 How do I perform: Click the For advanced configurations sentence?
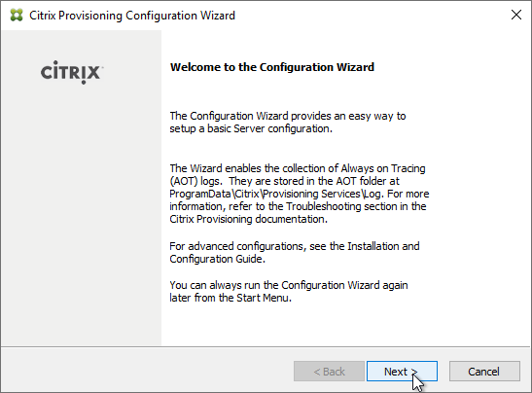[x=295, y=253]
